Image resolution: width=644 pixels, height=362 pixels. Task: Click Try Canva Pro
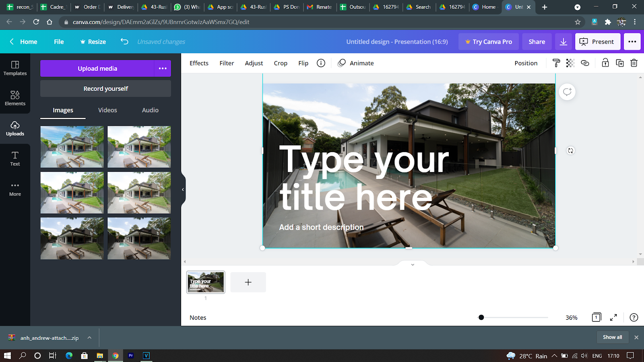pyautogui.click(x=488, y=41)
